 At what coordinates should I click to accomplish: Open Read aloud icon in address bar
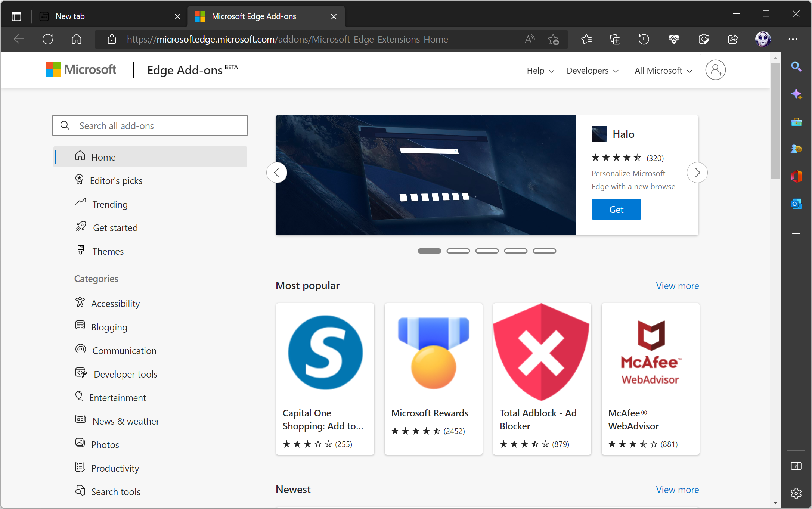[x=530, y=39]
